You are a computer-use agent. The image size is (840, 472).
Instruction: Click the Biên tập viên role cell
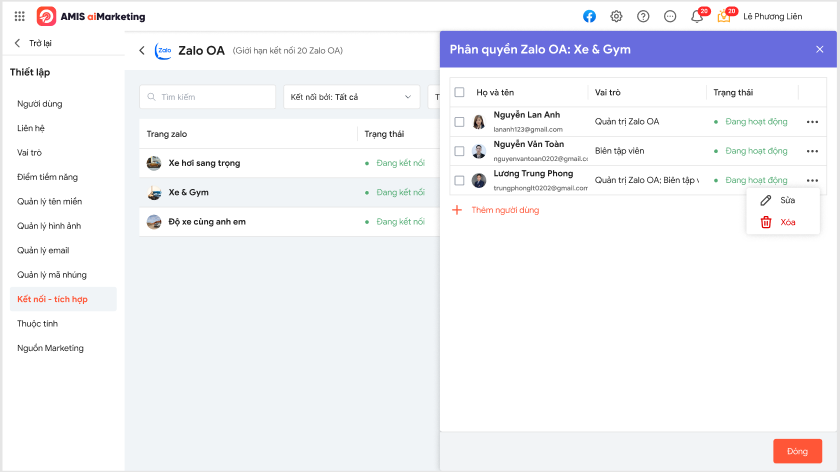click(619, 151)
